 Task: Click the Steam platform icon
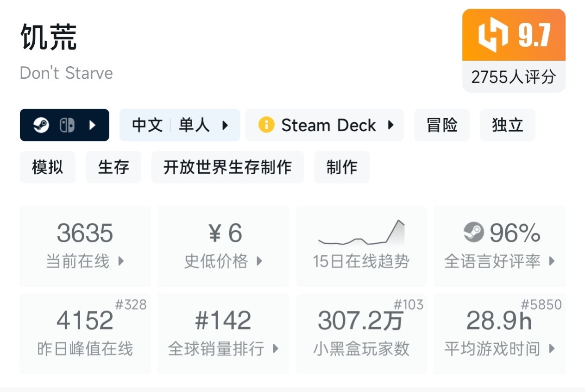pyautogui.click(x=41, y=125)
